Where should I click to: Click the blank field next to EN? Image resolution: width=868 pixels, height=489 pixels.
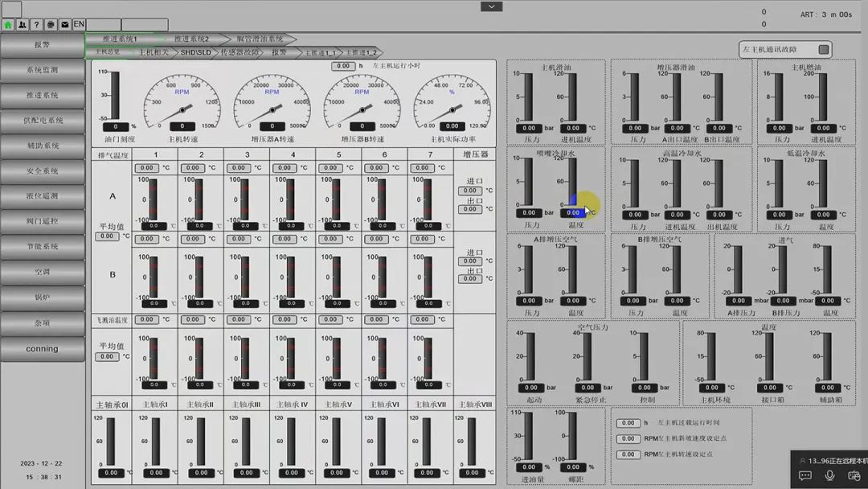104,24
